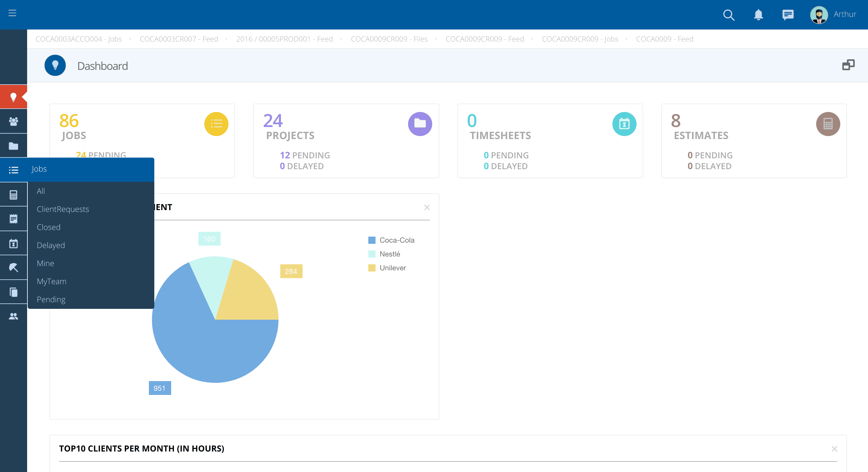Click the search magnifier icon
868x472 pixels.
click(x=728, y=15)
